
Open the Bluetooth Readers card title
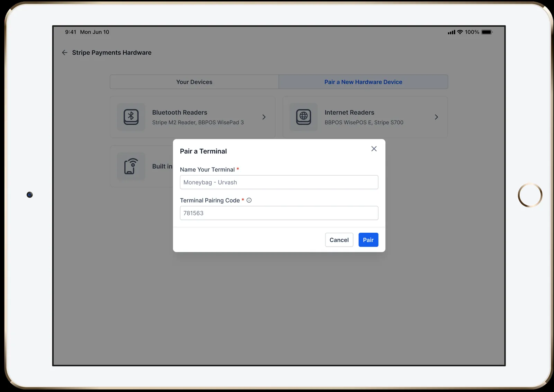pyautogui.click(x=180, y=113)
